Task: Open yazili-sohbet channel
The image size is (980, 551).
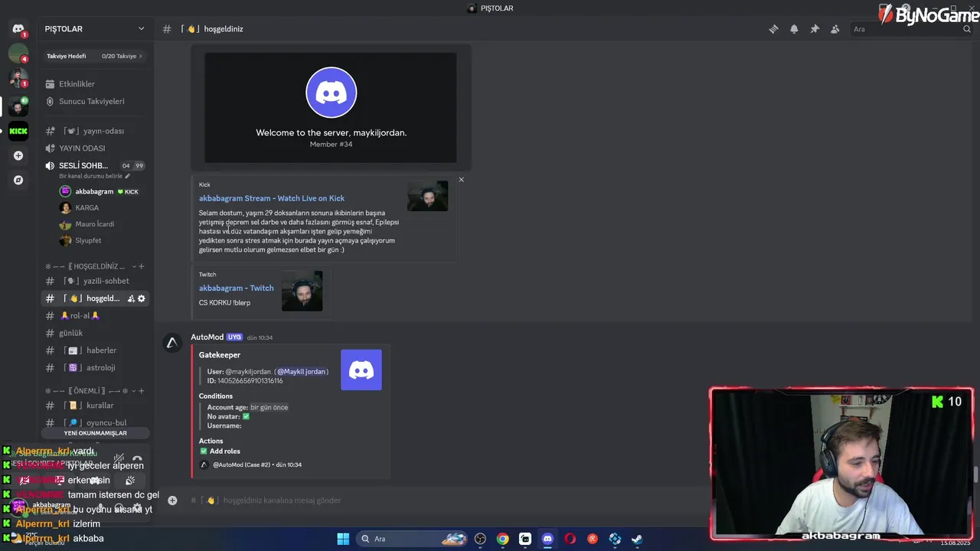Action: [x=95, y=281]
